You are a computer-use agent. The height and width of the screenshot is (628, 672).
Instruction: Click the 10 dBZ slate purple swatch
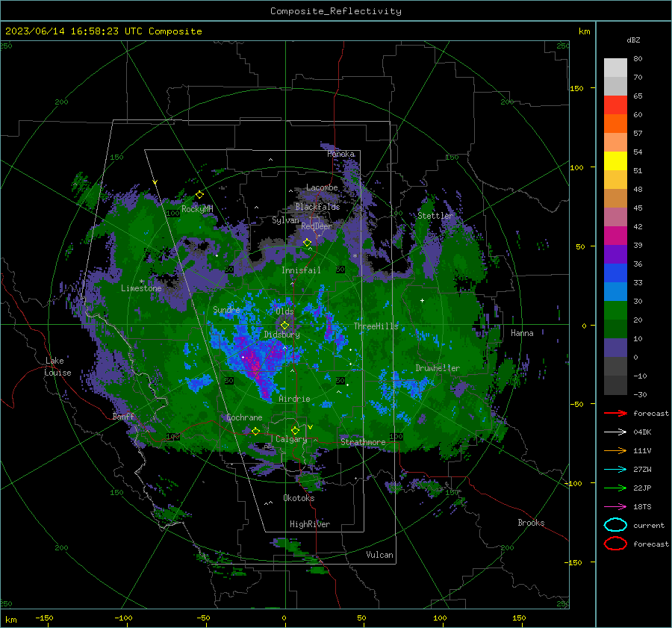coord(615,348)
